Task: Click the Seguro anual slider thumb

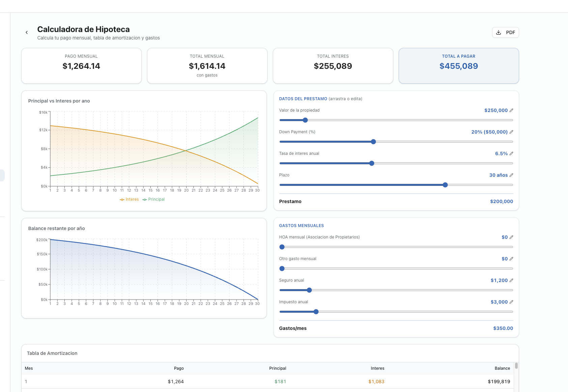Action: click(x=309, y=290)
